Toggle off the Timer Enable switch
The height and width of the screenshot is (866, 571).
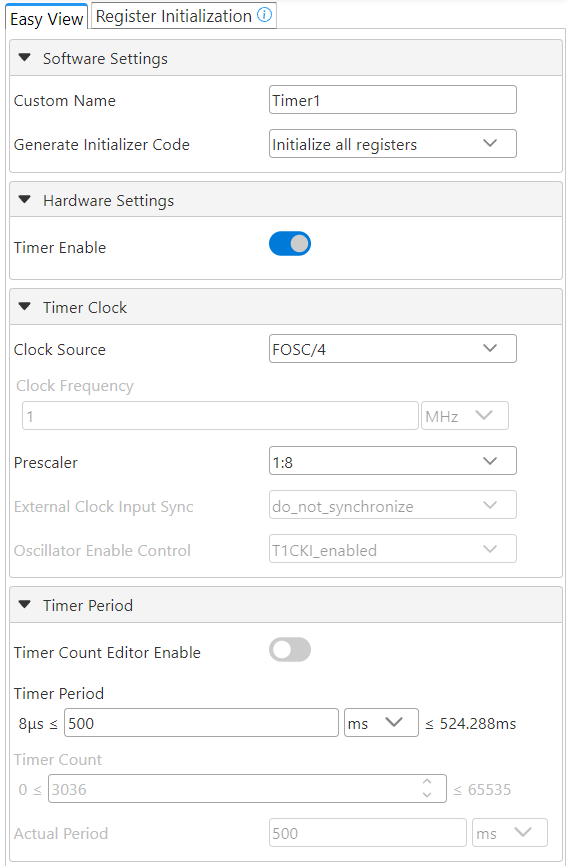[290, 244]
